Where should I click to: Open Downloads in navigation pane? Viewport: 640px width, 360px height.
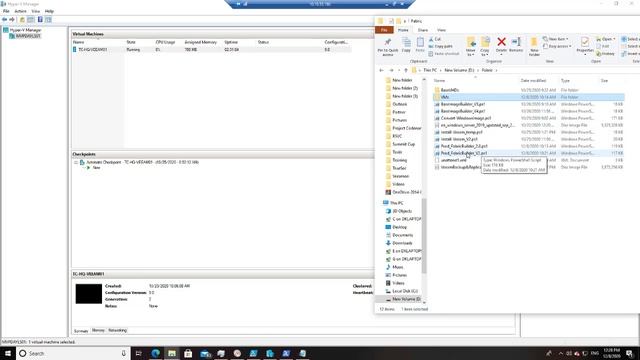(399, 243)
